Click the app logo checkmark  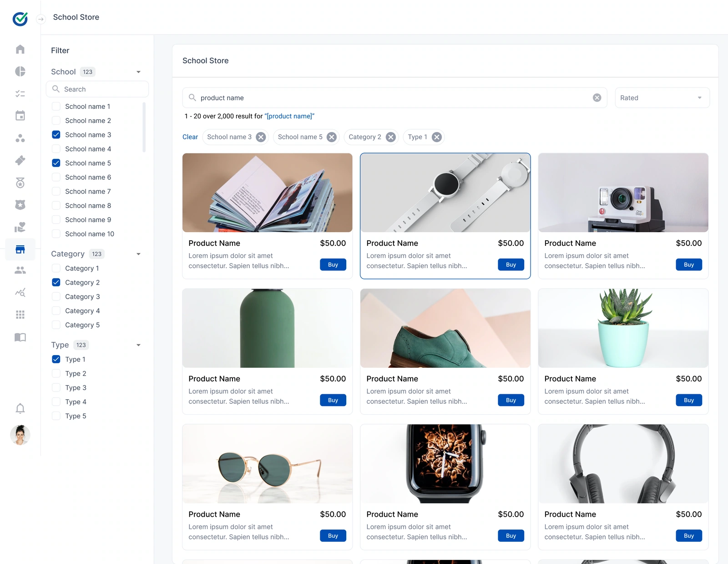coord(20,19)
